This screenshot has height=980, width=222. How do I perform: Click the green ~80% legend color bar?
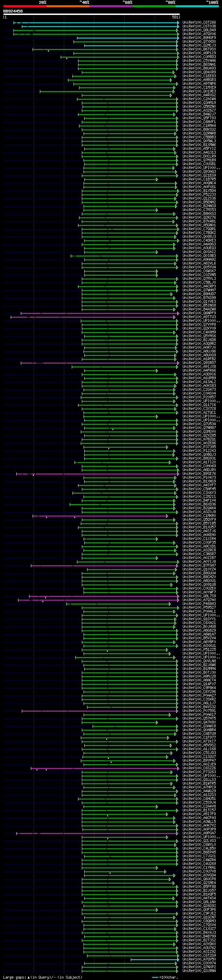click(x=154, y=6)
